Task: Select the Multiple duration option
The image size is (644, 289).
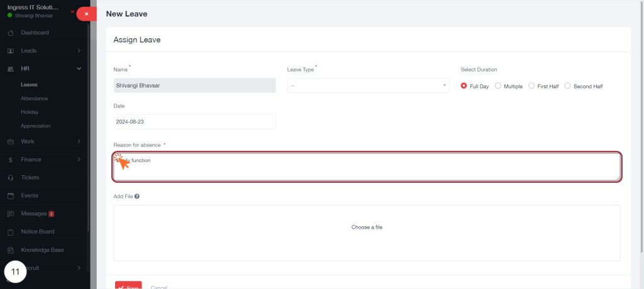Action: pyautogui.click(x=498, y=86)
